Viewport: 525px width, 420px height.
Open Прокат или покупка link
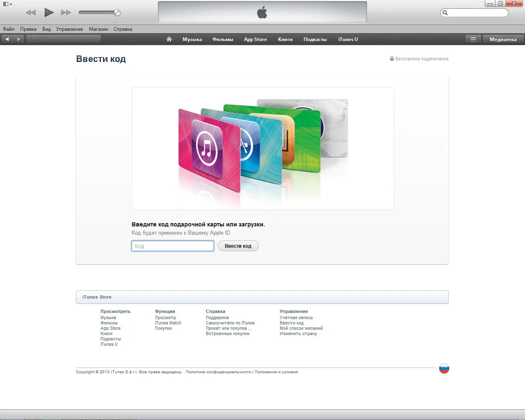click(x=229, y=328)
